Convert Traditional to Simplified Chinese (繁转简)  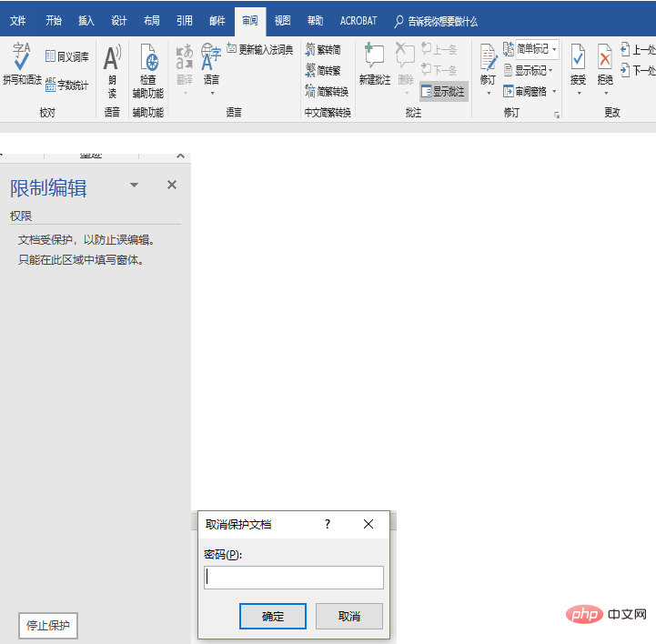point(323,50)
